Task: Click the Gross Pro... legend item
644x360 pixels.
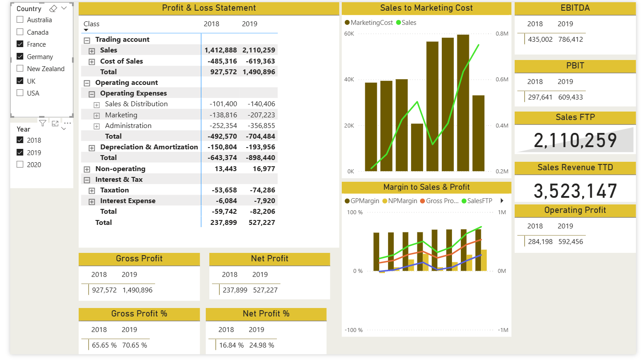Action: coord(439,201)
